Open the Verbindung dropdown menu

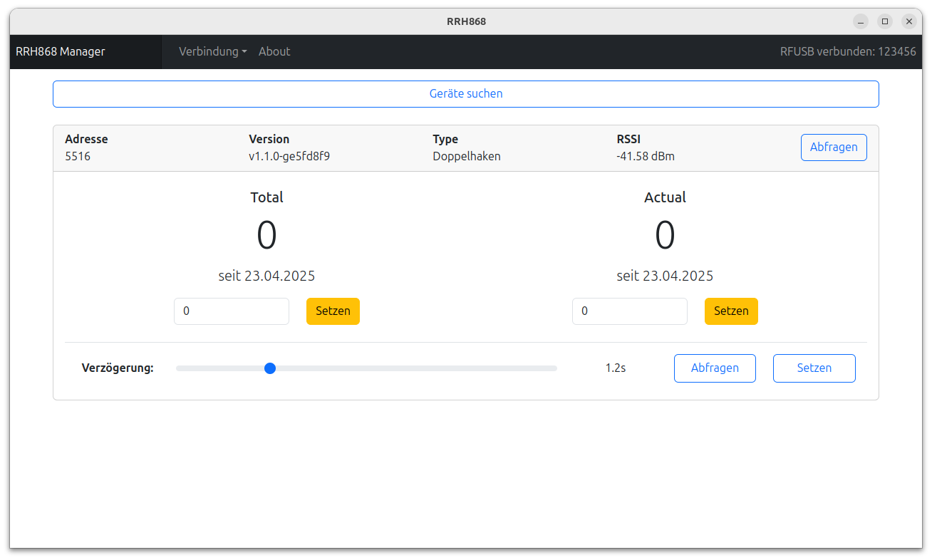(212, 51)
